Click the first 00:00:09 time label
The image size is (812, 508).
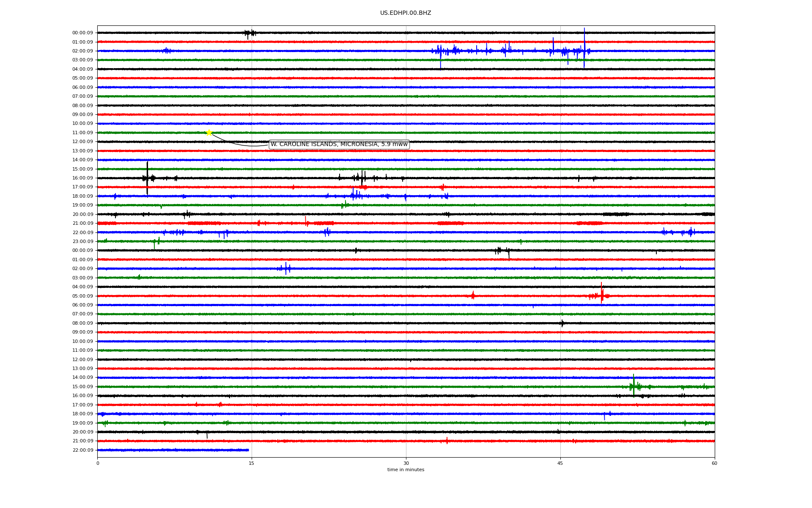pyautogui.click(x=82, y=33)
